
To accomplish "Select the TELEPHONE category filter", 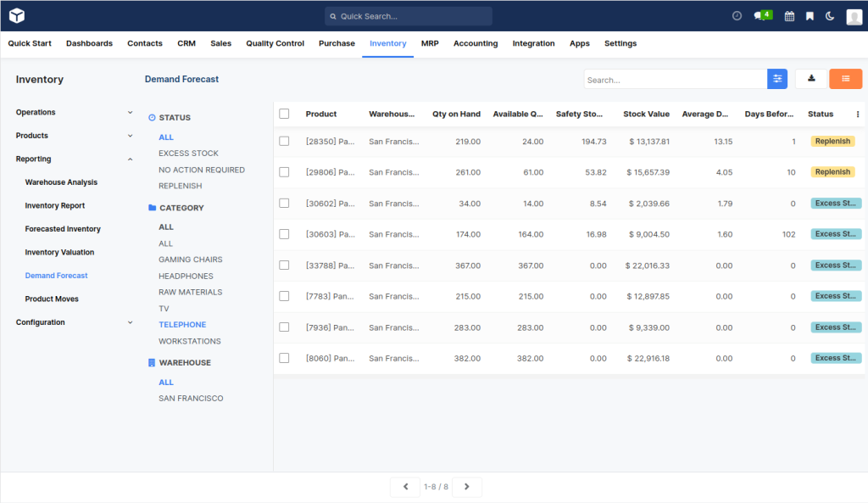I will point(182,324).
